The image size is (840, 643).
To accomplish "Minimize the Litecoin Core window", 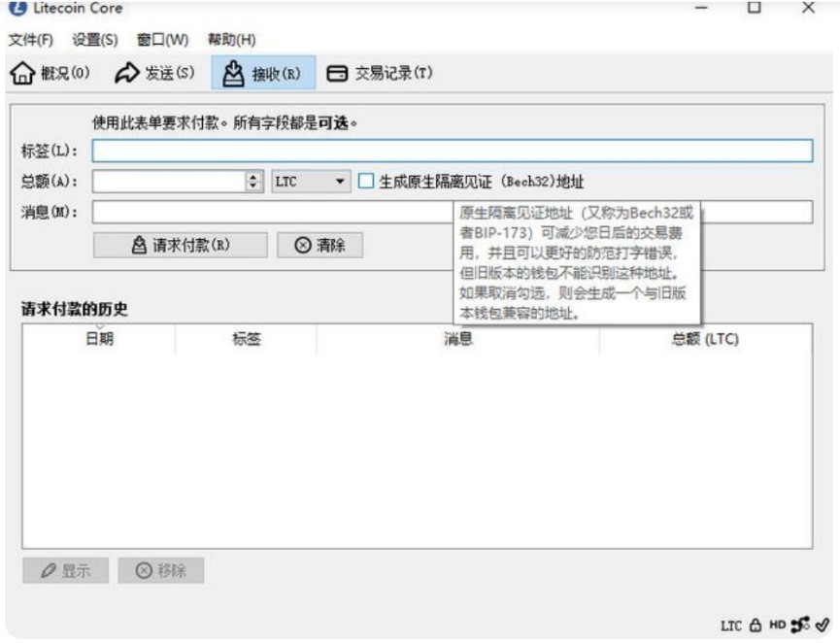I will (701, 8).
